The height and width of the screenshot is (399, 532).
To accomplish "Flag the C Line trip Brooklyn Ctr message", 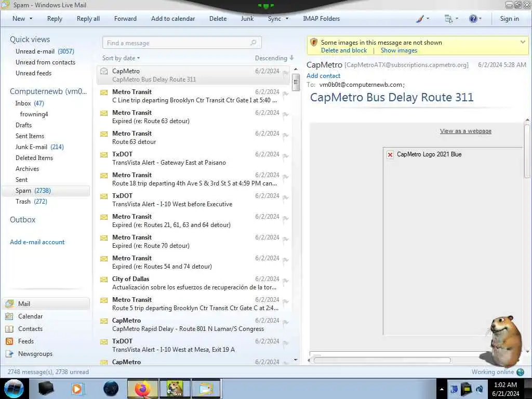I will [286, 94].
